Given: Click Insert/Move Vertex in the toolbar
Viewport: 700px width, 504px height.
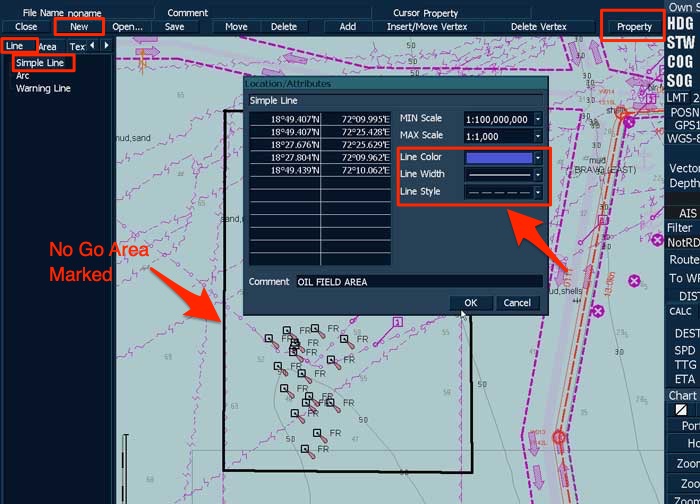Looking at the screenshot, I should click(x=427, y=27).
